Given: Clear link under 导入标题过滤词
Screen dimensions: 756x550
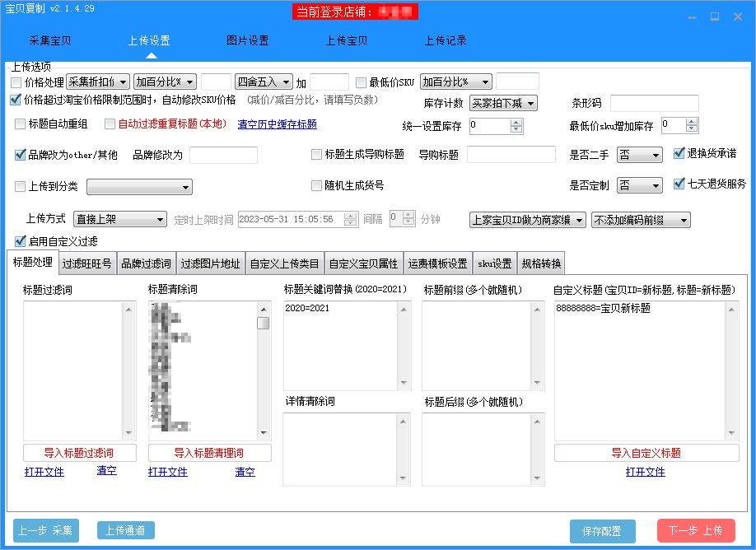Looking at the screenshot, I should [106, 470].
